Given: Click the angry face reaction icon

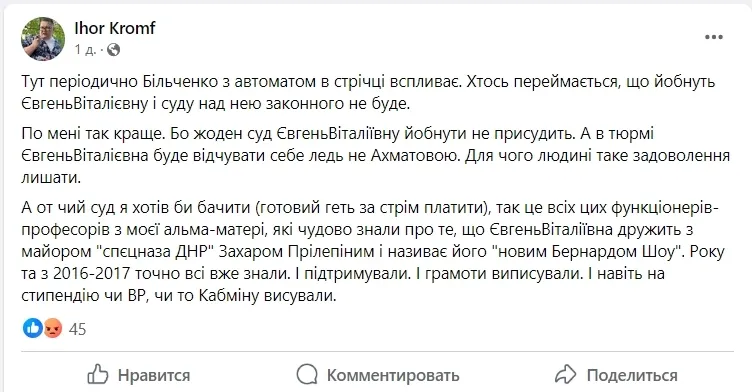Looking at the screenshot, I should coord(53,329).
